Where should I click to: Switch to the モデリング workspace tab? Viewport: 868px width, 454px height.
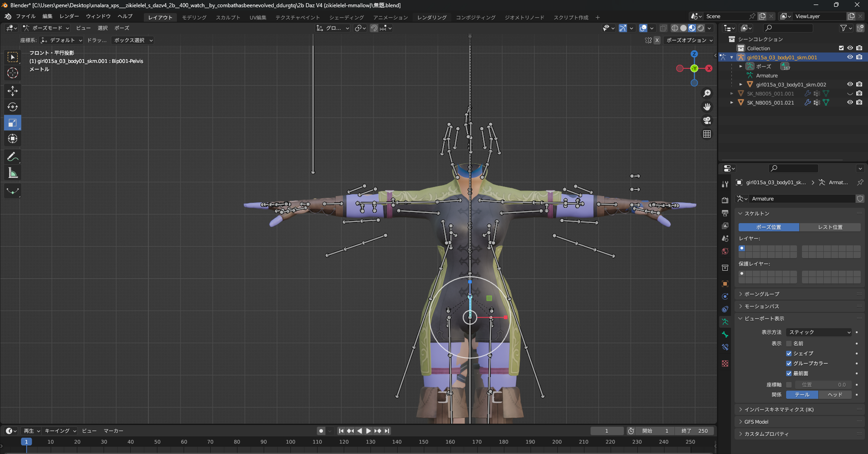click(194, 17)
